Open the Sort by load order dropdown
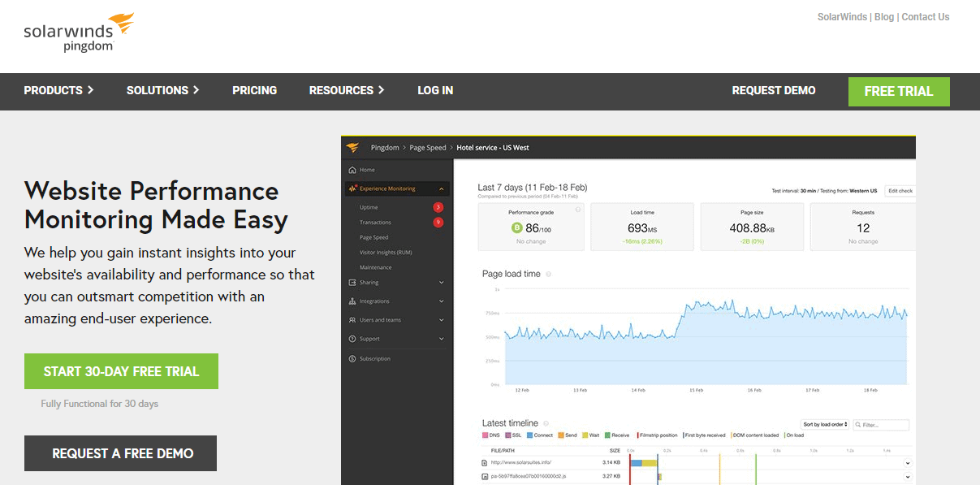The height and width of the screenshot is (485, 980). (x=826, y=425)
